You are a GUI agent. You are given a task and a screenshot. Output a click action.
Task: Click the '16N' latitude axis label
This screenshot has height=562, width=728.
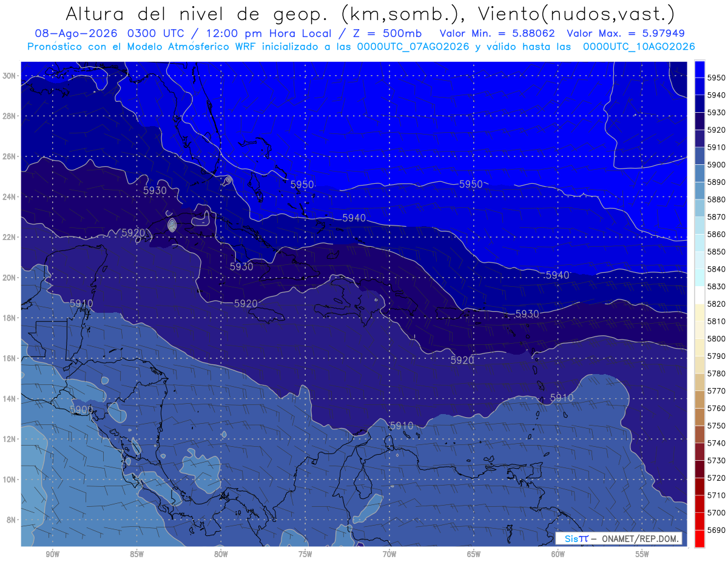9,358
